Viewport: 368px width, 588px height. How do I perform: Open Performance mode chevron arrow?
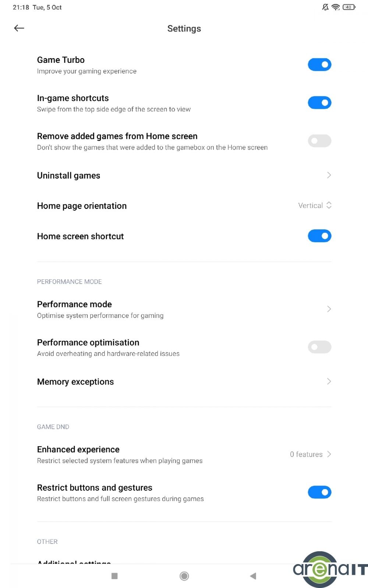point(329,309)
